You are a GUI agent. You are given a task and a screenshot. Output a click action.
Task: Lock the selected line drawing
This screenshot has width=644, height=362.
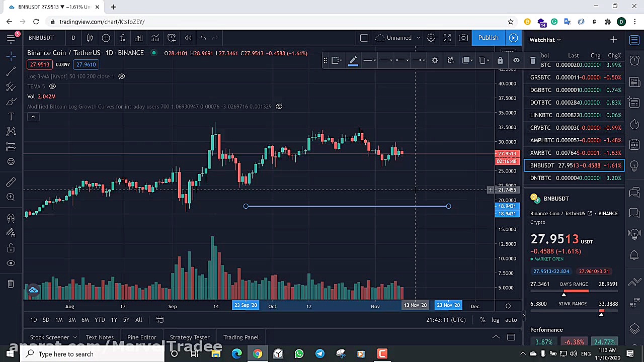click(500, 60)
